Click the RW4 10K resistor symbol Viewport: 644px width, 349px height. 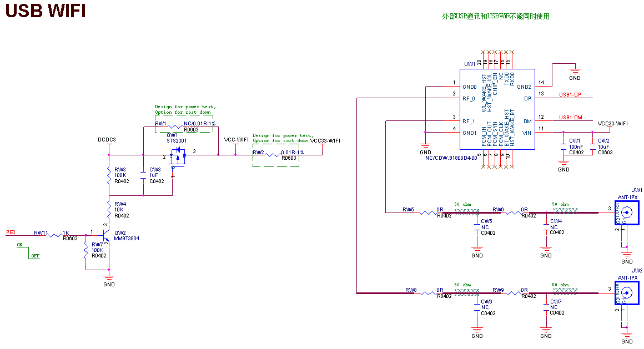pos(109,209)
